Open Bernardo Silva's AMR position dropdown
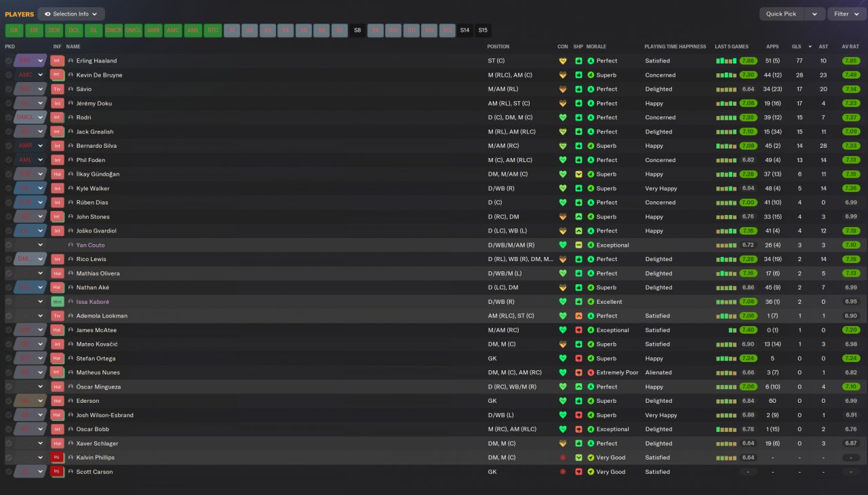Image resolution: width=868 pixels, height=495 pixels. tap(31, 146)
